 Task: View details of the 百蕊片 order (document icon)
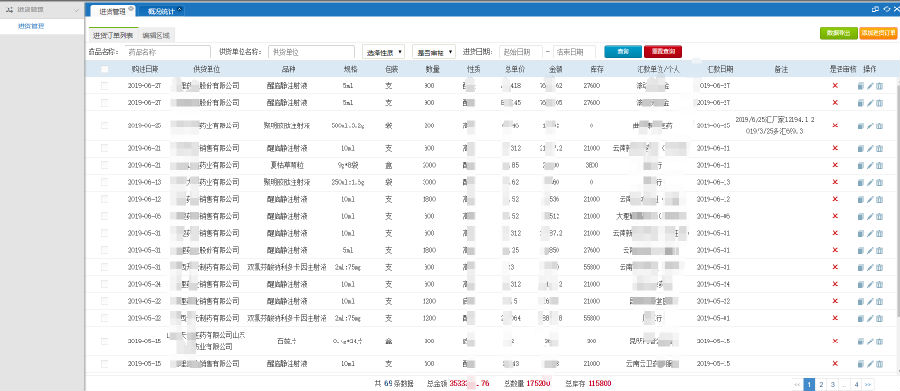[860, 341]
